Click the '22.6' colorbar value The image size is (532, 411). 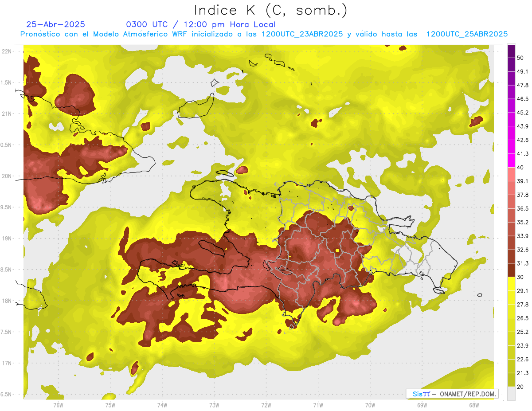pos(523,359)
